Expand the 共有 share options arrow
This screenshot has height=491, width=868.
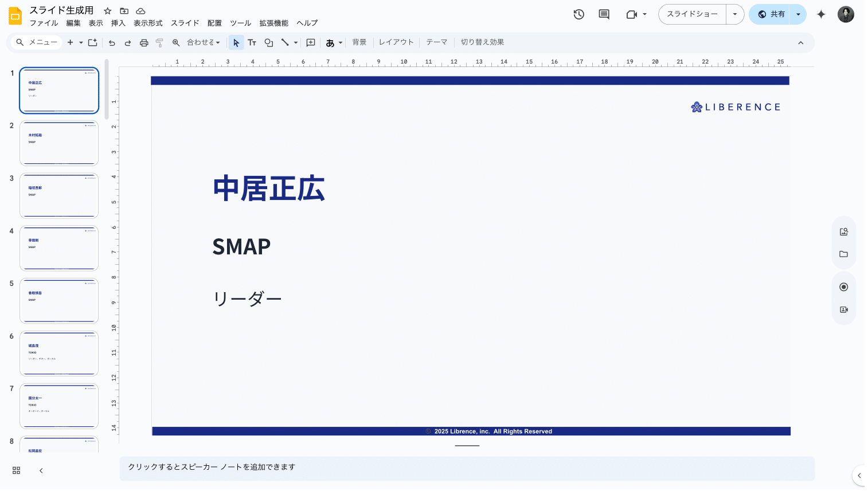tap(798, 14)
